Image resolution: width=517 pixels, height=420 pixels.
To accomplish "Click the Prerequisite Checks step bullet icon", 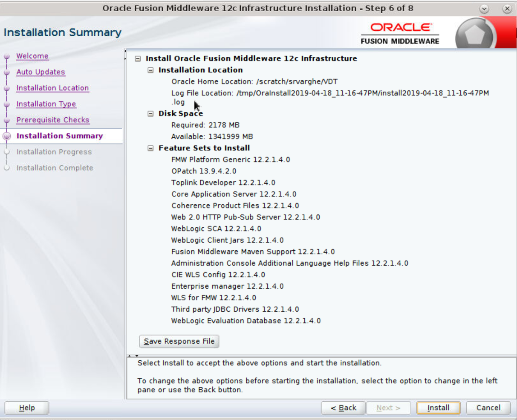I will [6, 120].
